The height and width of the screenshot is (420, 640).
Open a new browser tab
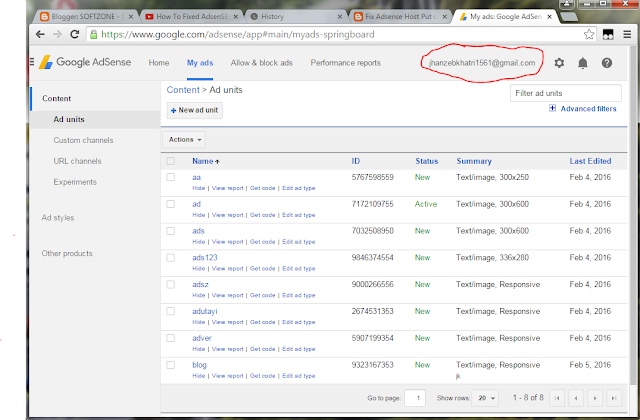tap(569, 17)
